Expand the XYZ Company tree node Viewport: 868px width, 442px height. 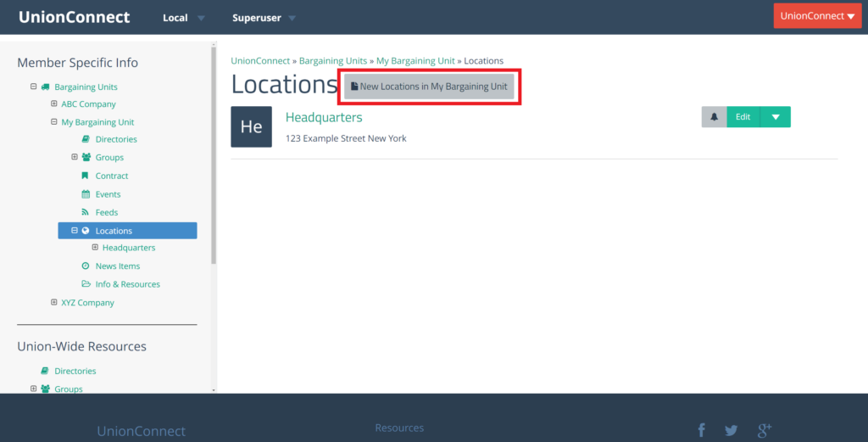click(x=53, y=302)
